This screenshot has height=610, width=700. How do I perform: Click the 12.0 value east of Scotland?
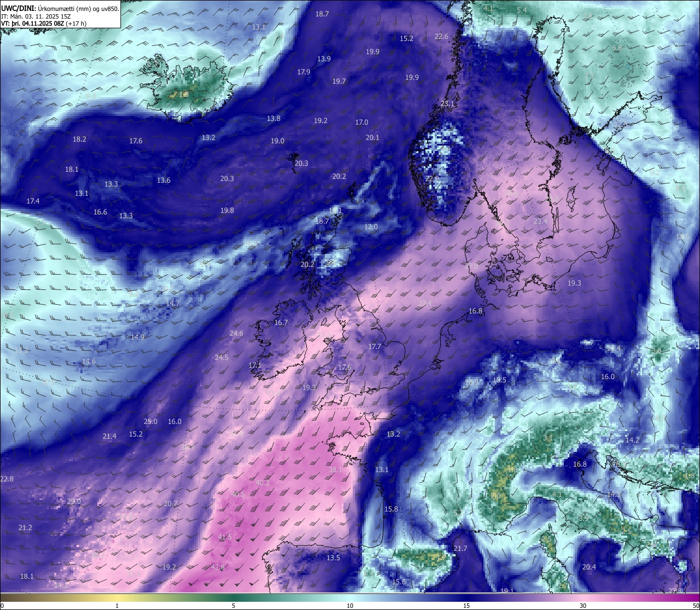click(371, 227)
